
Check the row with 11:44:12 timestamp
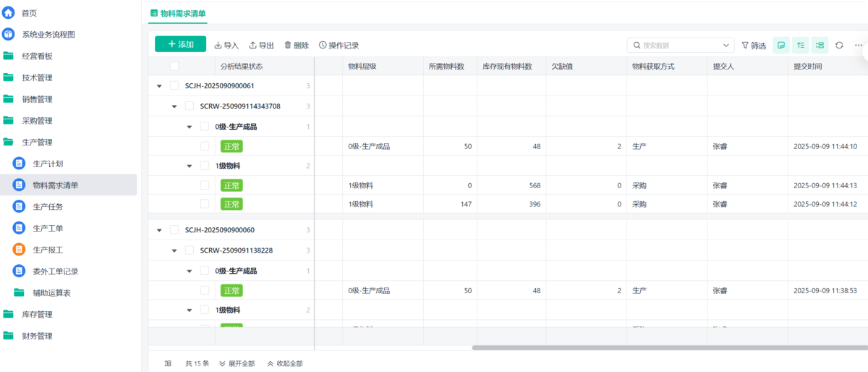pyautogui.click(x=205, y=204)
